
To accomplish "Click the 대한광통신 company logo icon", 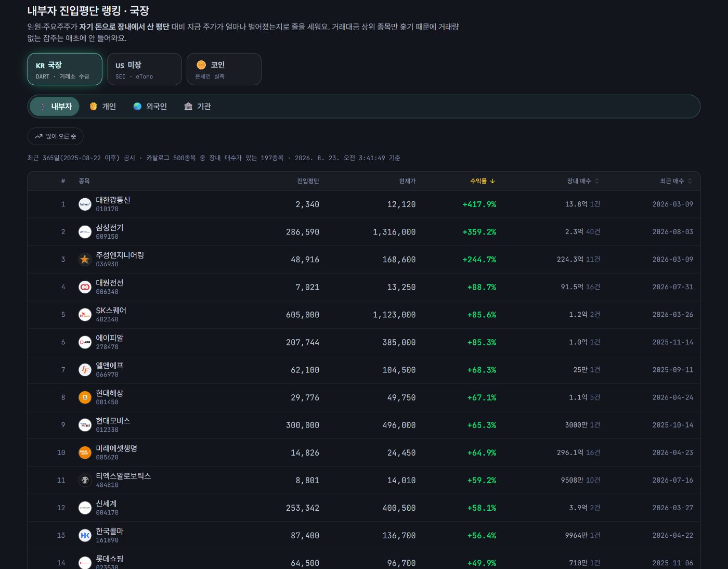I will [85, 204].
